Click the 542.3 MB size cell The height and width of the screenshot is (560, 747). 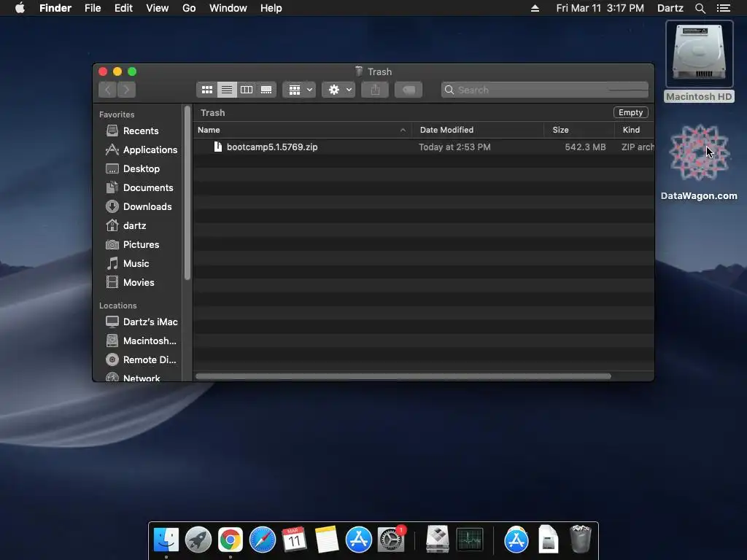(585, 147)
